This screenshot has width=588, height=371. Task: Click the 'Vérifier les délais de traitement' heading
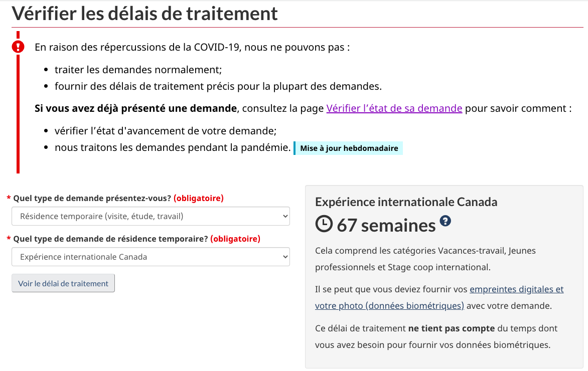point(144,14)
